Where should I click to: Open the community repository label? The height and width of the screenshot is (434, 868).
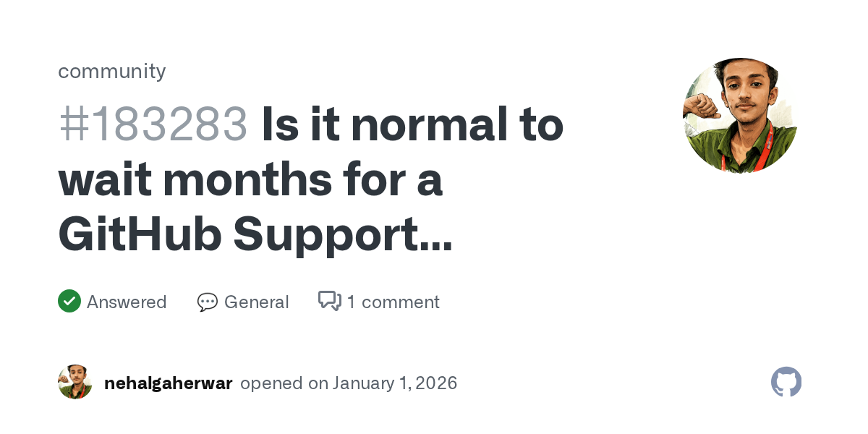pos(112,71)
